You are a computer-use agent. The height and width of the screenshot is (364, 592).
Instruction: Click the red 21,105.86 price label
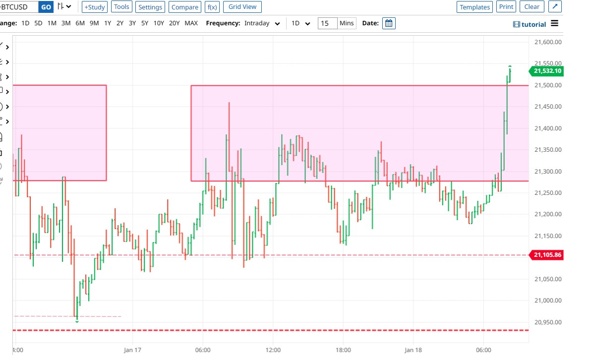pyautogui.click(x=546, y=255)
